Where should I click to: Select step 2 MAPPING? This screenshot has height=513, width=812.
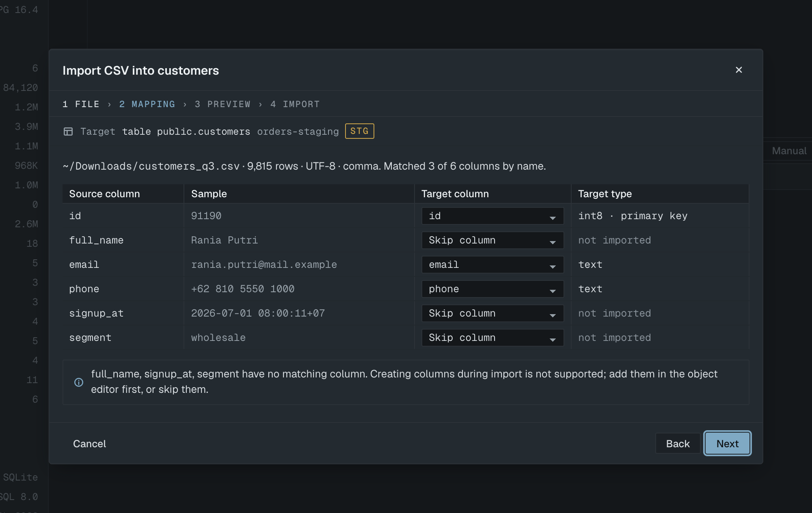click(x=147, y=104)
